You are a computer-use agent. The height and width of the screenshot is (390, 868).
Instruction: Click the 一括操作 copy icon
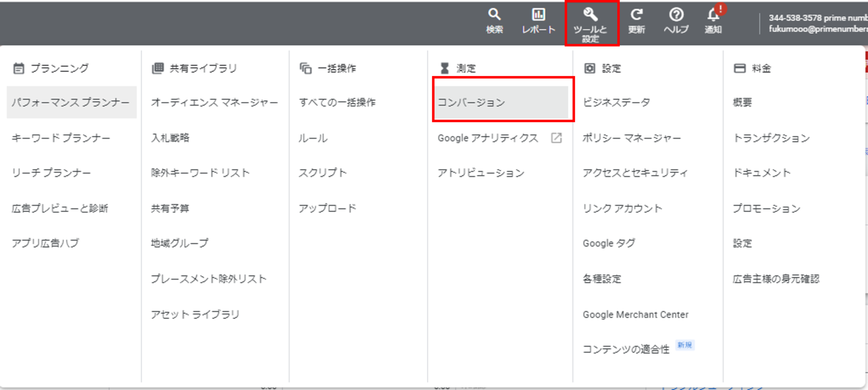coord(306,68)
